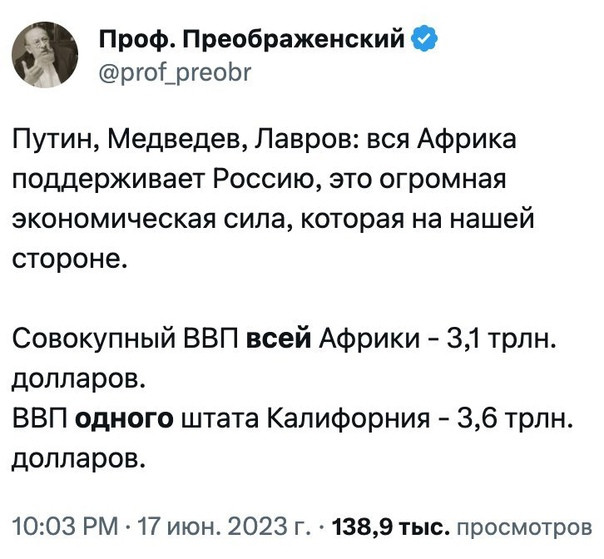Click the line экономическая сила, которая на нашей
The height and width of the screenshot is (559, 604).
[273, 220]
